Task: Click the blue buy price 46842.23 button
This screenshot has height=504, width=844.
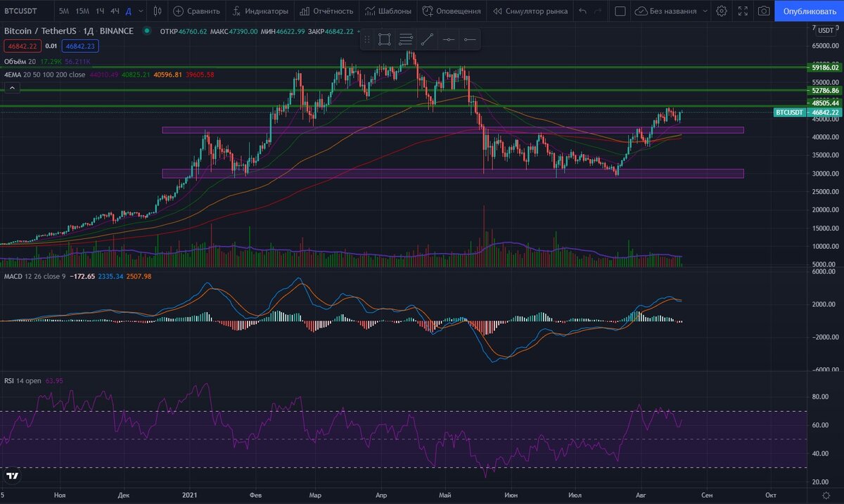Action: (79, 46)
